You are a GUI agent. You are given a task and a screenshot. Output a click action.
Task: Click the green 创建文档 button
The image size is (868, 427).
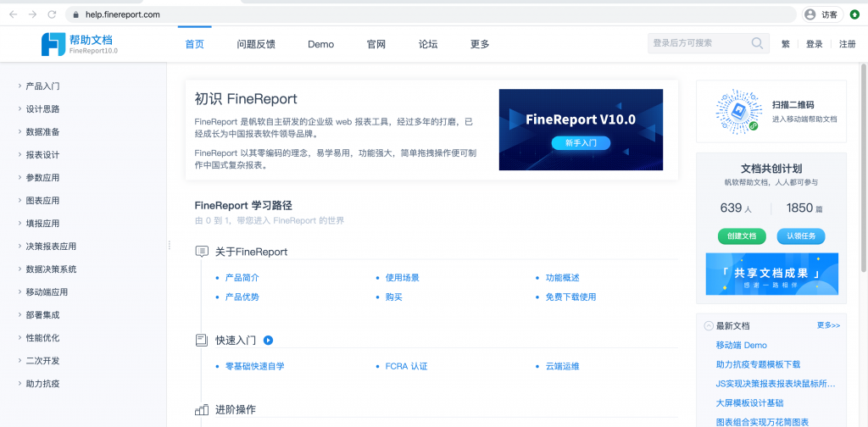pyautogui.click(x=742, y=236)
